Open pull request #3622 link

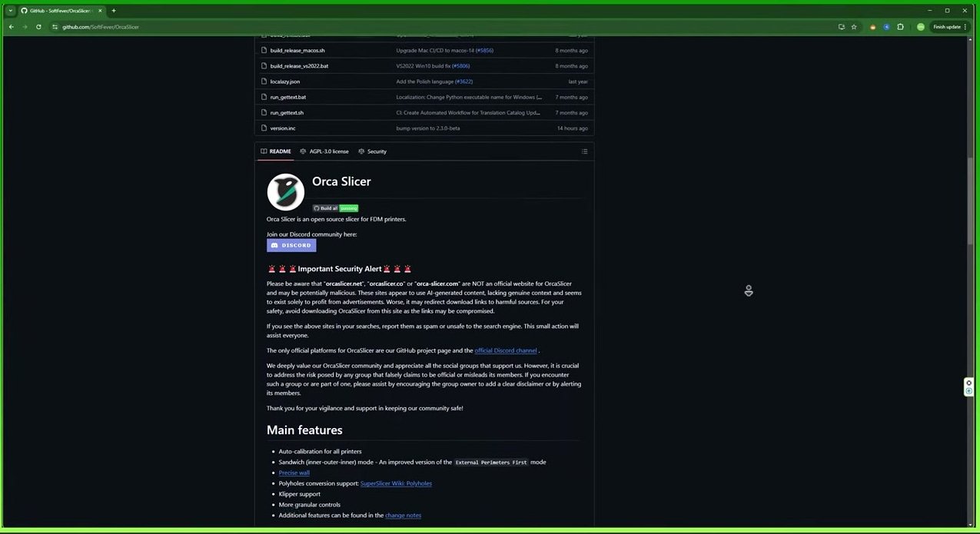(x=463, y=81)
